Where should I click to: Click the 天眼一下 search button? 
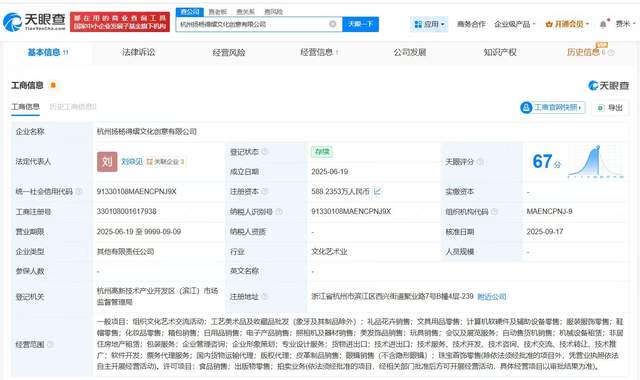pos(360,24)
